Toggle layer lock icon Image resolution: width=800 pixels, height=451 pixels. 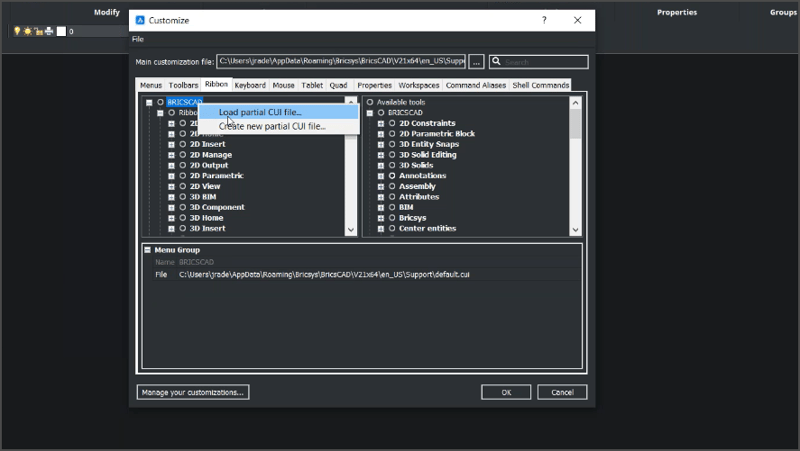pyautogui.click(x=38, y=32)
